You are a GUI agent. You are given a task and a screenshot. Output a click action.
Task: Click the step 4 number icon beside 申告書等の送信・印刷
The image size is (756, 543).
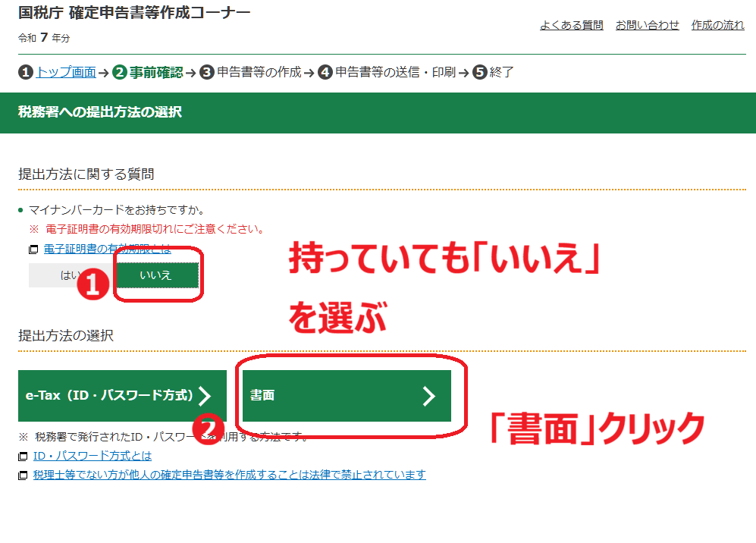(x=325, y=73)
